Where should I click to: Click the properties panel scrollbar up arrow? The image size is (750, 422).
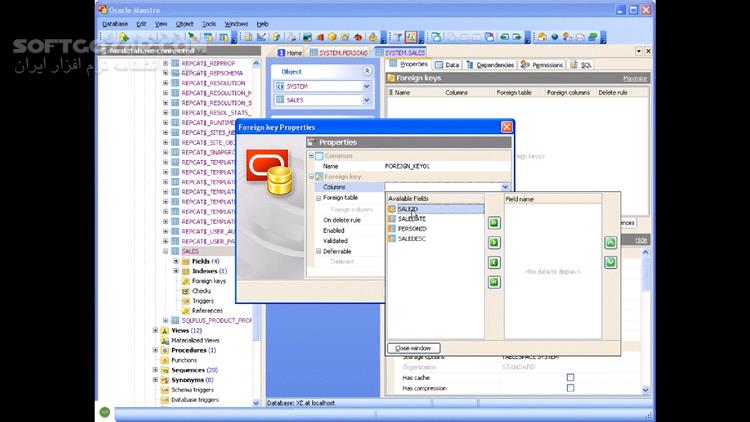click(x=645, y=252)
